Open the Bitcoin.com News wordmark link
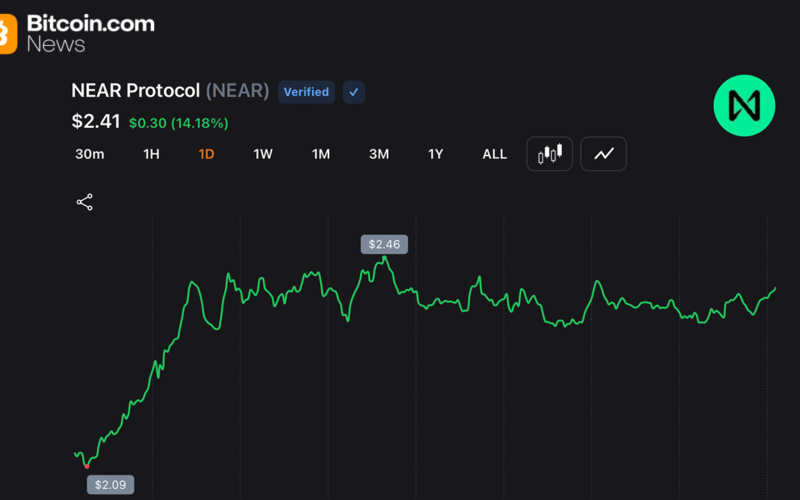Screen dimensions: 800x500 tap(91, 34)
